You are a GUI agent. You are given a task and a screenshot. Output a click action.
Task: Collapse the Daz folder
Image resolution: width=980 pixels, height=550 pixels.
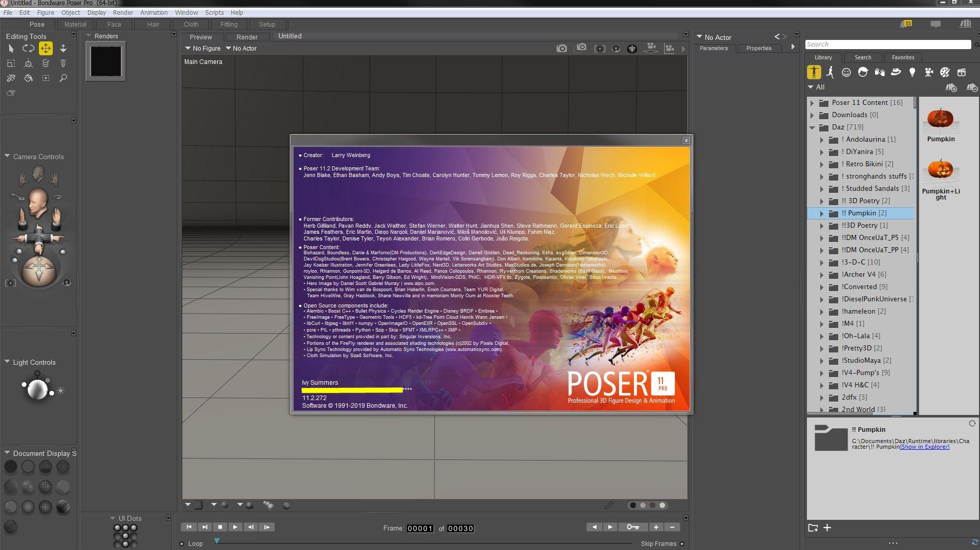pyautogui.click(x=812, y=127)
